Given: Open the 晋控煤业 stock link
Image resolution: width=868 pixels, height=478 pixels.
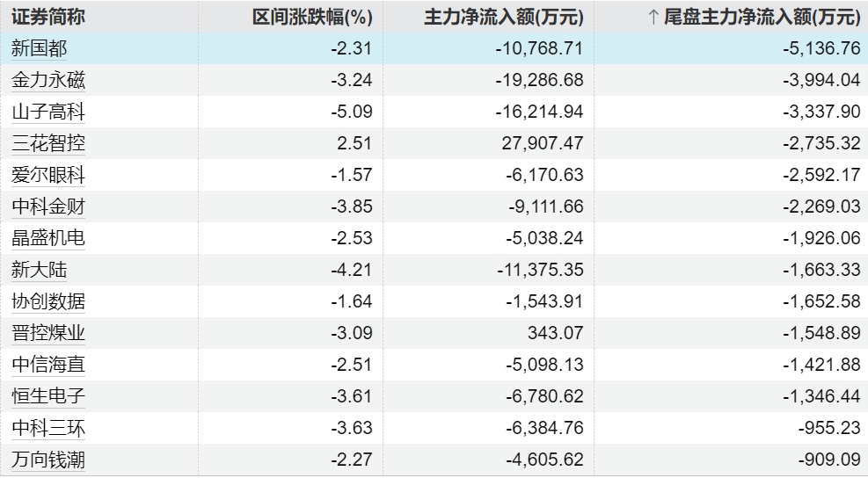Looking at the screenshot, I should 48,333.
